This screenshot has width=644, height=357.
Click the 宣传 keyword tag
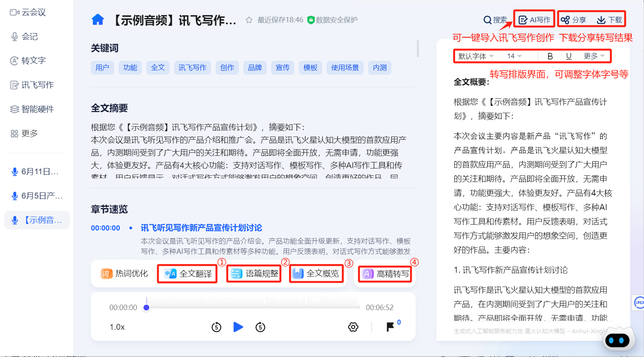click(283, 68)
